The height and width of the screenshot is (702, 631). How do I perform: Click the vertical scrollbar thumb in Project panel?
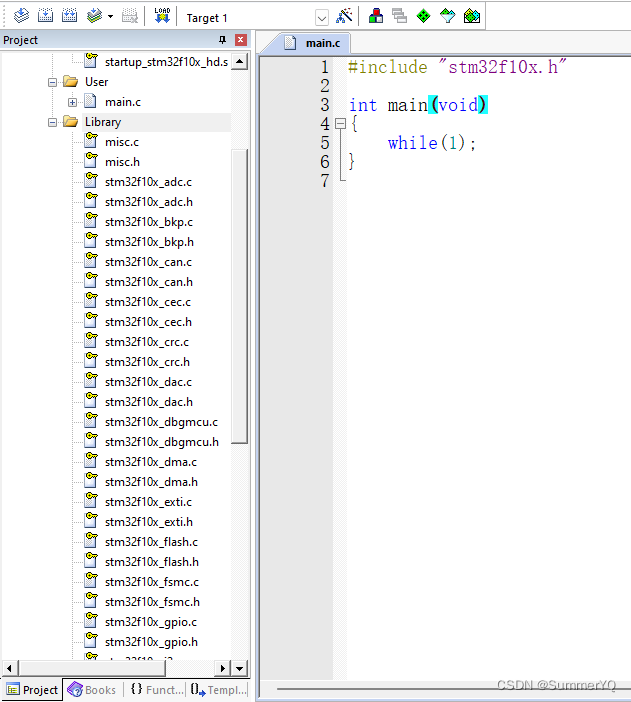coord(240,295)
